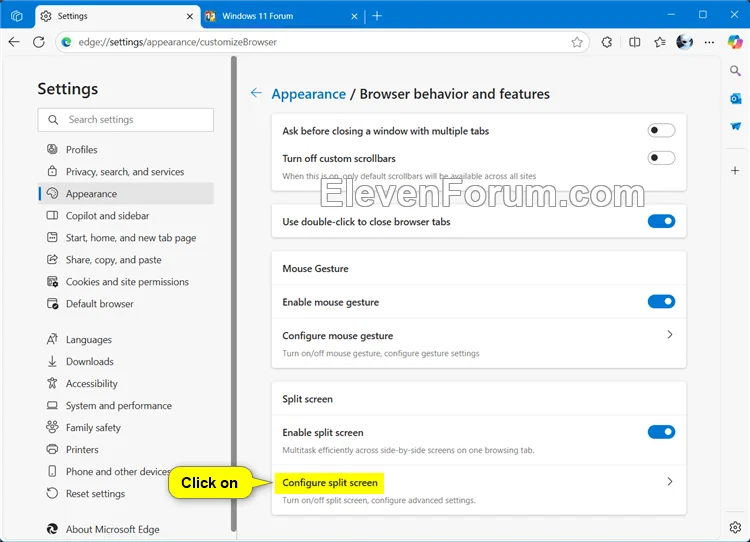Turn off Enable split screen switch

(x=661, y=432)
